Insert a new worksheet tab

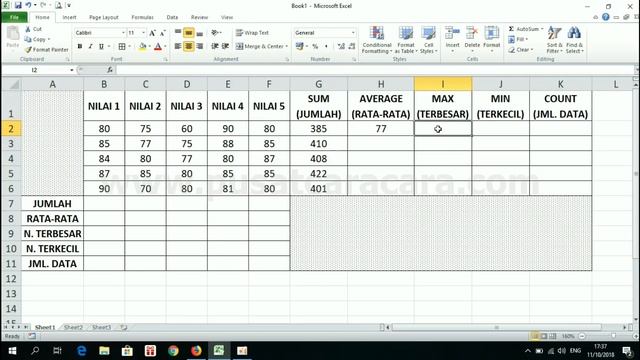124,327
